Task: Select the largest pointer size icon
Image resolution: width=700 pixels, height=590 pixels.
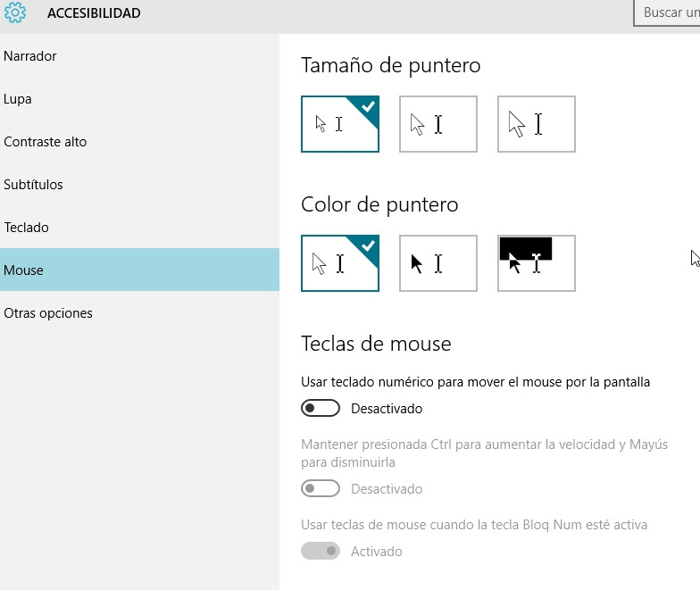Action: (537, 124)
